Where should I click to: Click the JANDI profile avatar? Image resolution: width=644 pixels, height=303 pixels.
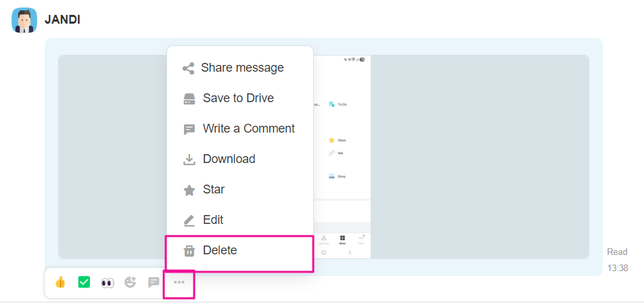pos(24,20)
